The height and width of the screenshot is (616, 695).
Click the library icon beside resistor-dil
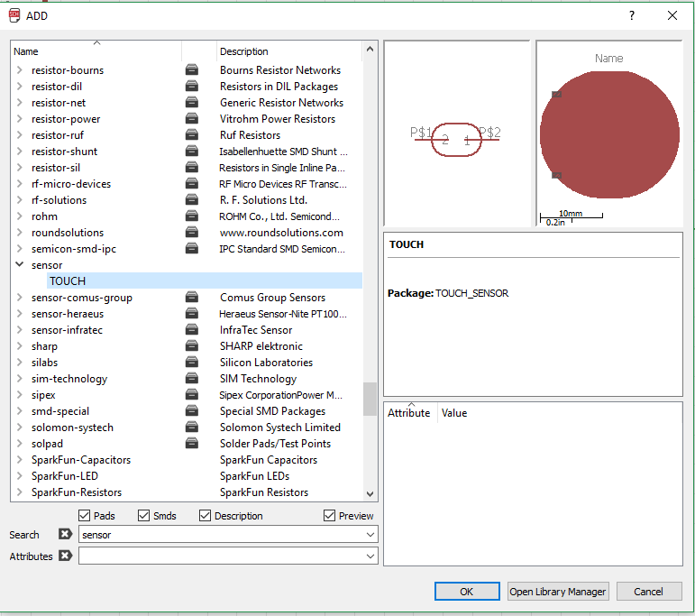point(191,86)
